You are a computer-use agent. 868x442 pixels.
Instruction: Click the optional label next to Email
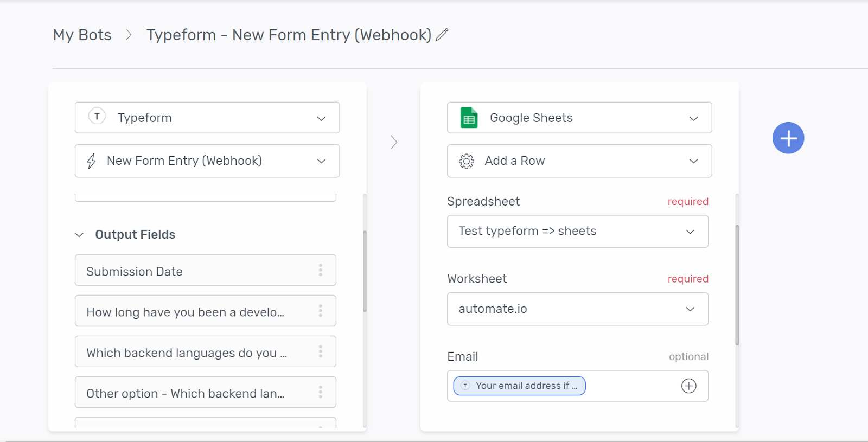click(688, 356)
